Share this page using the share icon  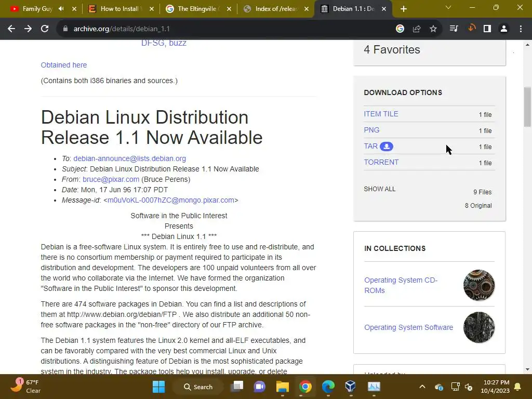417,29
